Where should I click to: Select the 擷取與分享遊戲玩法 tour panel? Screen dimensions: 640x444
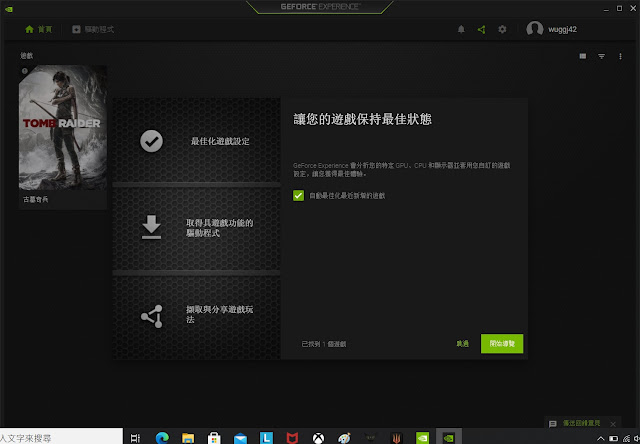tap(196, 317)
